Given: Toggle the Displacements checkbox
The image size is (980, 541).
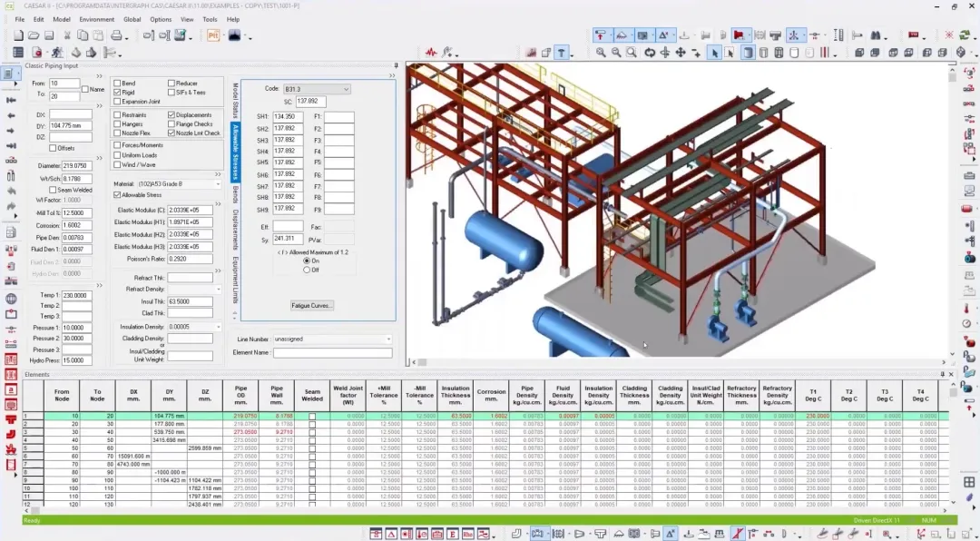Looking at the screenshot, I should coord(171,115).
